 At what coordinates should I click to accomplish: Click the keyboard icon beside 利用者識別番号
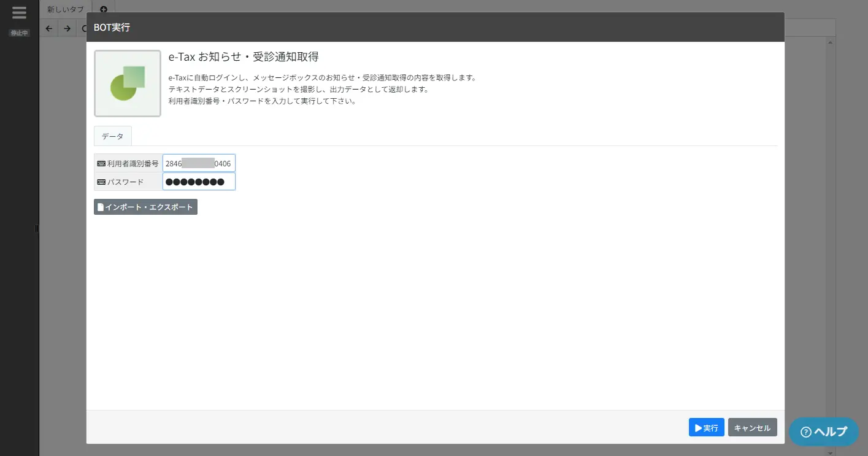click(101, 164)
